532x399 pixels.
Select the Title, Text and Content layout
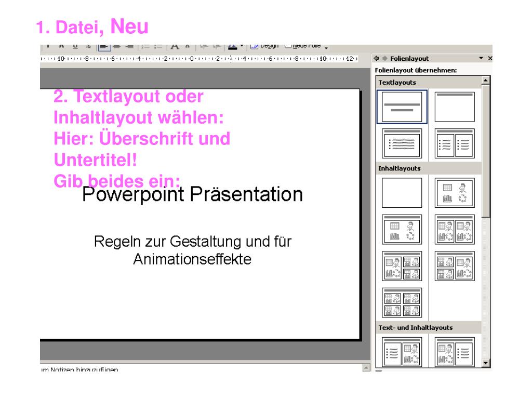[402, 352]
